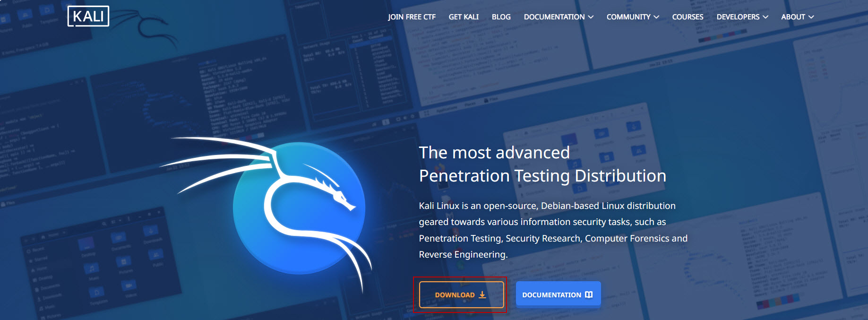Viewport: 868px width, 320px height.
Task: Open the Blog page
Action: [501, 17]
